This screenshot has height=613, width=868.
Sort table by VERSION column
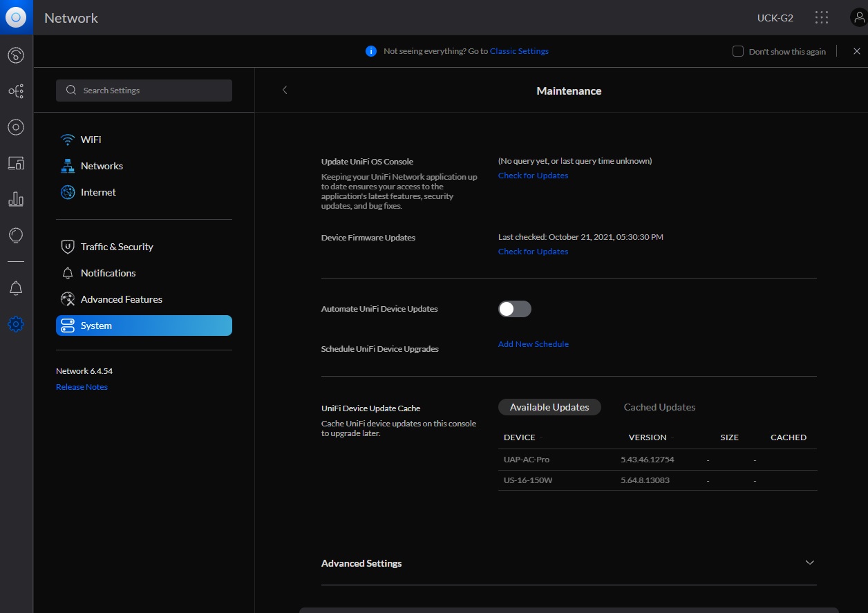click(648, 437)
